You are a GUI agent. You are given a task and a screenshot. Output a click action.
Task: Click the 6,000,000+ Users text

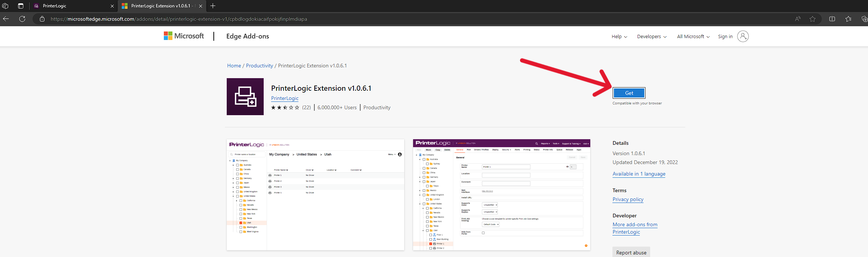point(337,107)
